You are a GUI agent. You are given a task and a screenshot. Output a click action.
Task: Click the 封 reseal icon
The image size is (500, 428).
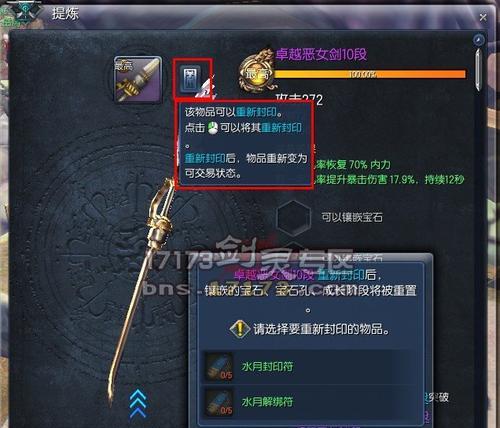pyautogui.click(x=190, y=79)
